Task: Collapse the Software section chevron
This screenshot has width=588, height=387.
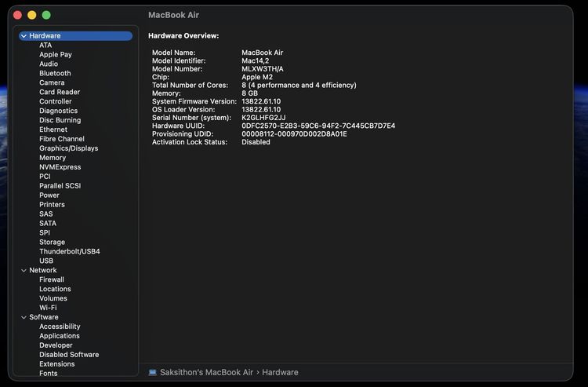Action: 24,317
